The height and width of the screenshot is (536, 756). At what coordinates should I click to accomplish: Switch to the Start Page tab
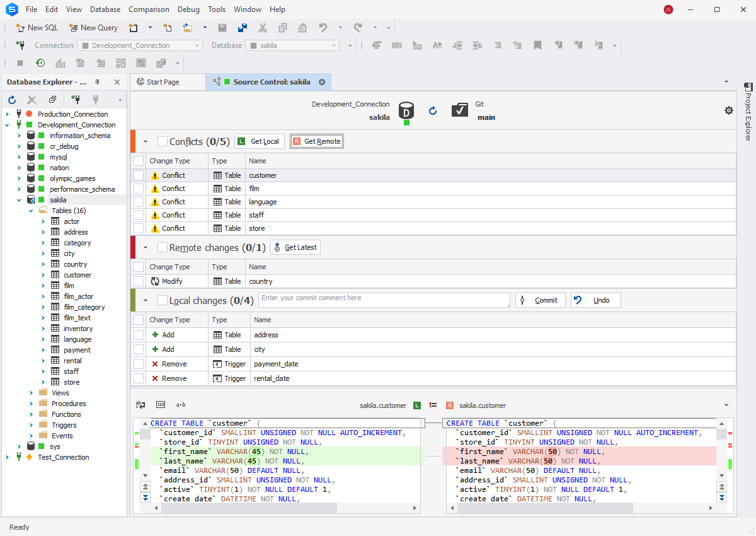pos(163,82)
